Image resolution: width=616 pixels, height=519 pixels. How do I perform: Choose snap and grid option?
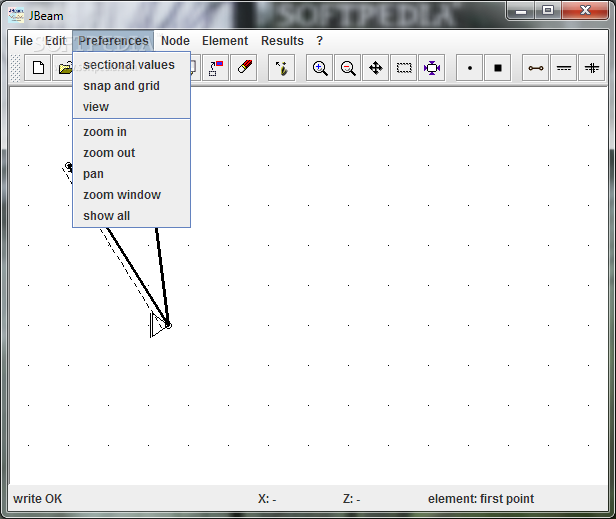(132, 86)
